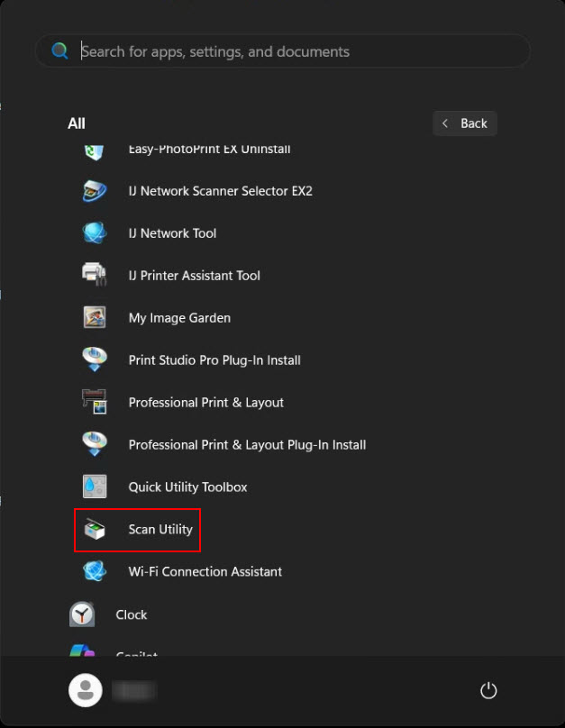
Task: Launch IJ Network Scanner Selector EX2
Action: coord(94,191)
